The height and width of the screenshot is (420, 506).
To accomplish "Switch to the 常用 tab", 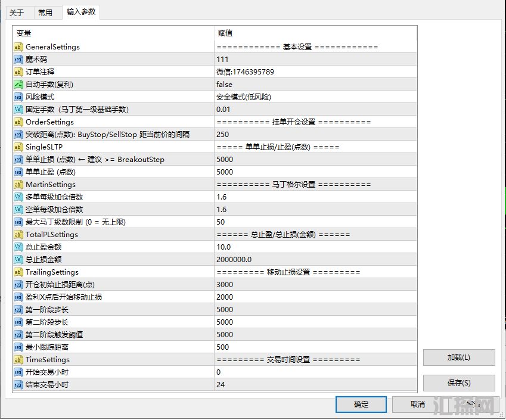I will coord(46,12).
